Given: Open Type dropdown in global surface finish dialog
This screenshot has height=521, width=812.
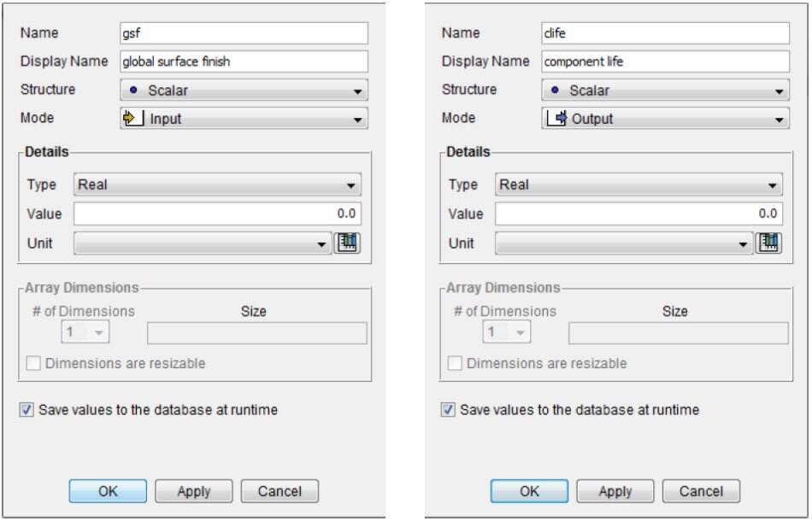Looking at the screenshot, I should 217,184.
